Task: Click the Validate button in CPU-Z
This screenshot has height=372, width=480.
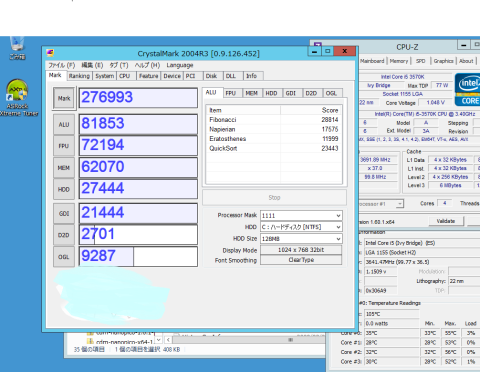Action: pos(446,221)
